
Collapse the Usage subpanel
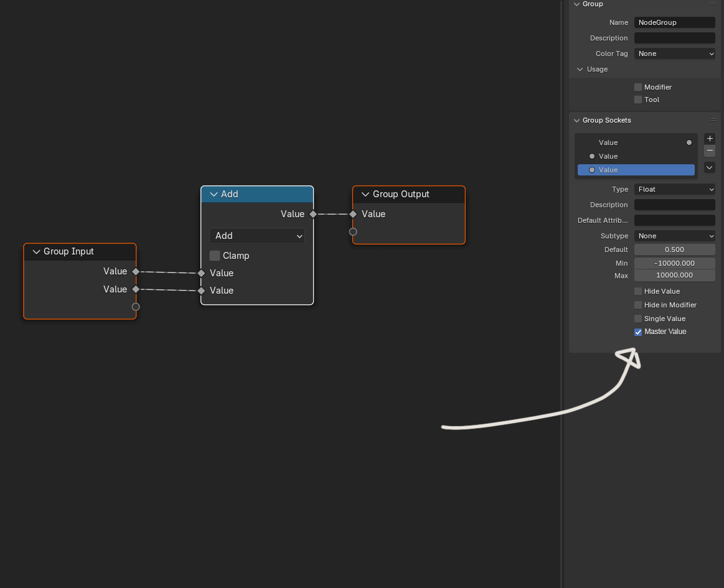(580, 69)
